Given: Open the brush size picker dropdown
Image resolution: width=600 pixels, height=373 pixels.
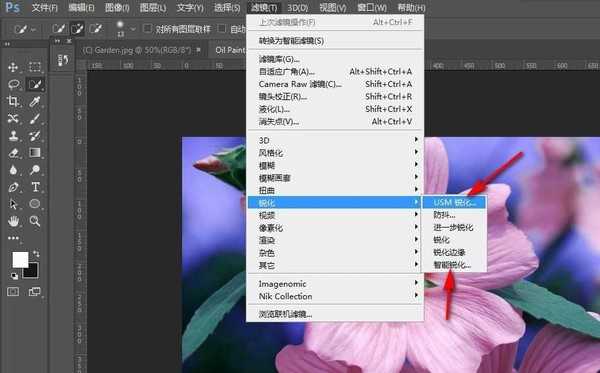Looking at the screenshot, I should pyautogui.click(x=133, y=29).
